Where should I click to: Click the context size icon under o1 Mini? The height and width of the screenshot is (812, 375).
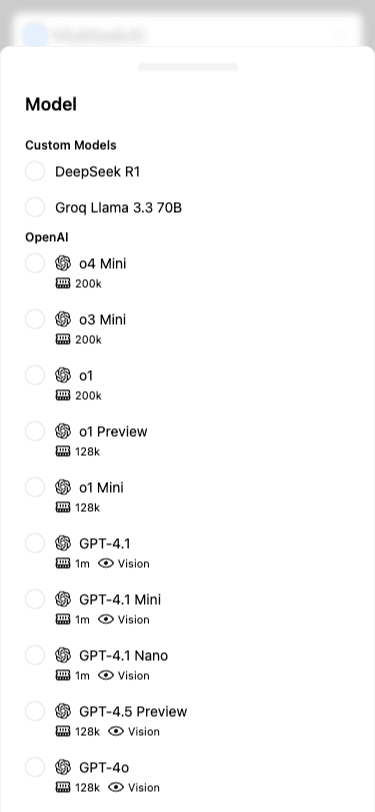[63, 508]
